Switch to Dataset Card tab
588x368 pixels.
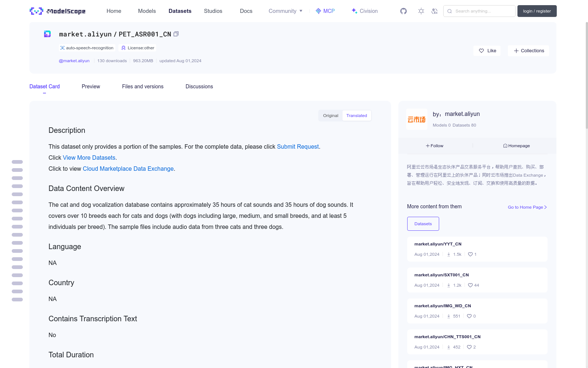[44, 86]
